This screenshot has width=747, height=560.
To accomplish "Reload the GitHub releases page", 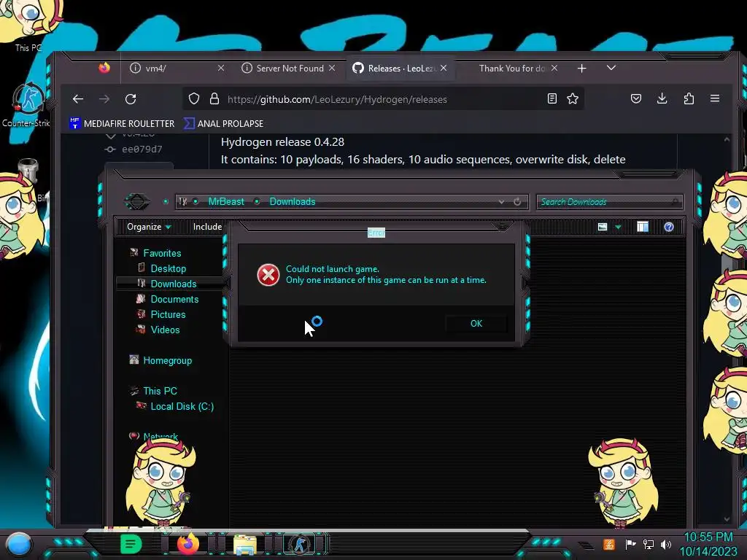I will [x=131, y=98].
